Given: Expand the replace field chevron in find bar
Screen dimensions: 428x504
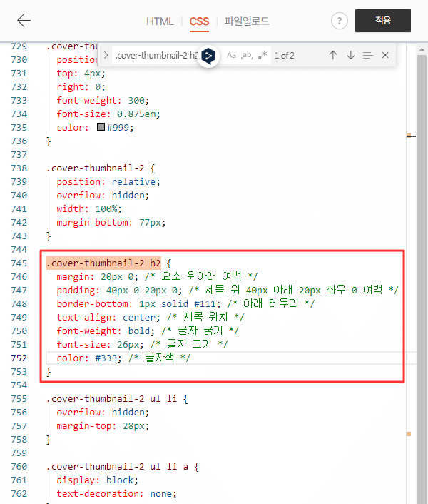Looking at the screenshot, I should (106, 55).
